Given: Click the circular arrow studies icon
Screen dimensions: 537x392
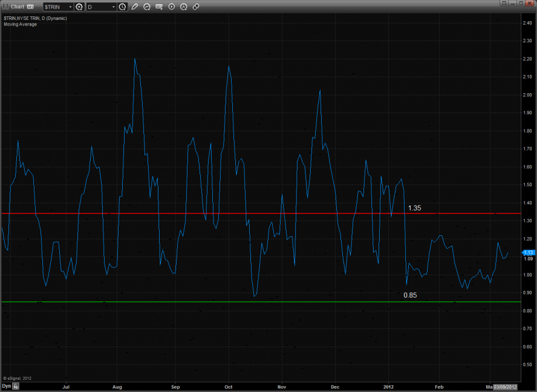Looking at the screenshot, I should [147, 7].
